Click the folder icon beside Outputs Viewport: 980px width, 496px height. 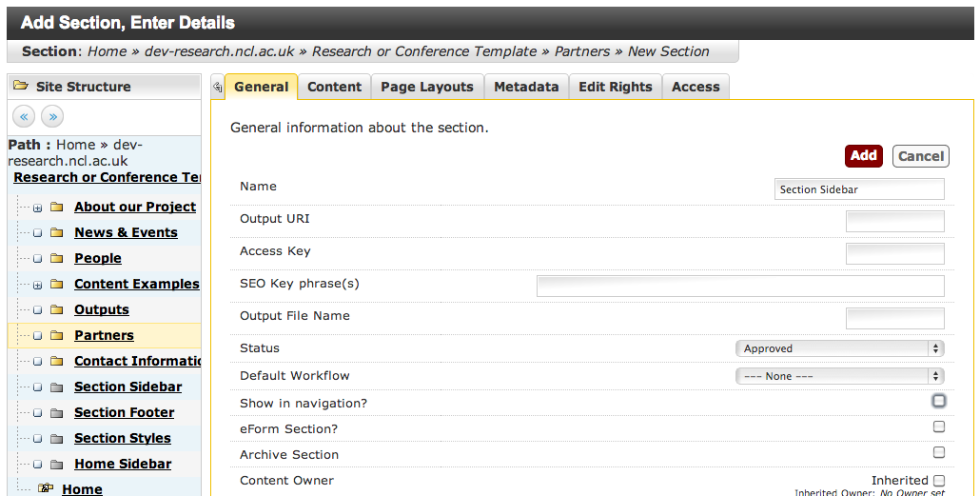(56, 309)
